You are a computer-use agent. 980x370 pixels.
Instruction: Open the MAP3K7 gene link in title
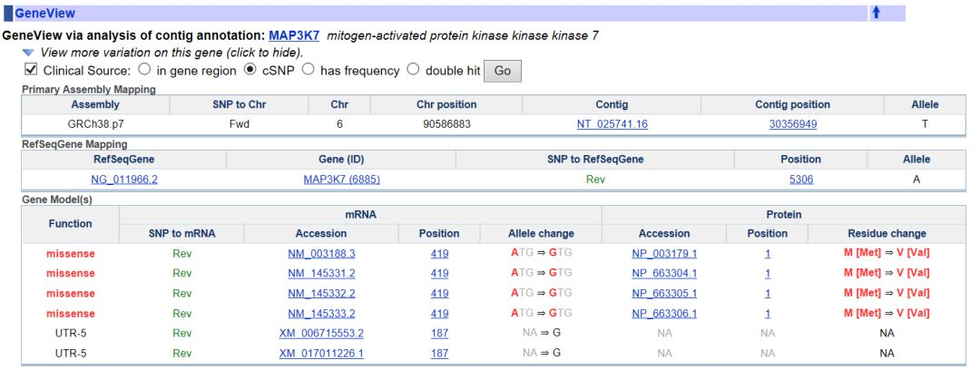click(x=294, y=35)
